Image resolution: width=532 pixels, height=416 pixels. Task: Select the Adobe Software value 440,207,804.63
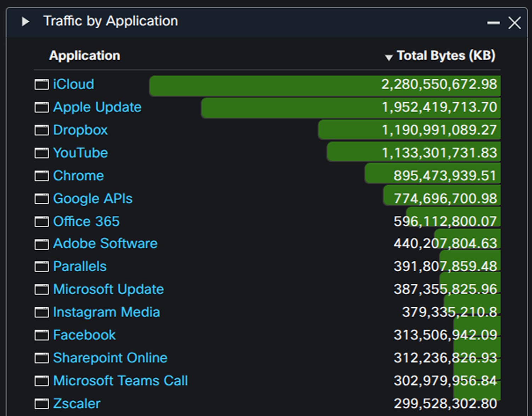[x=445, y=243]
